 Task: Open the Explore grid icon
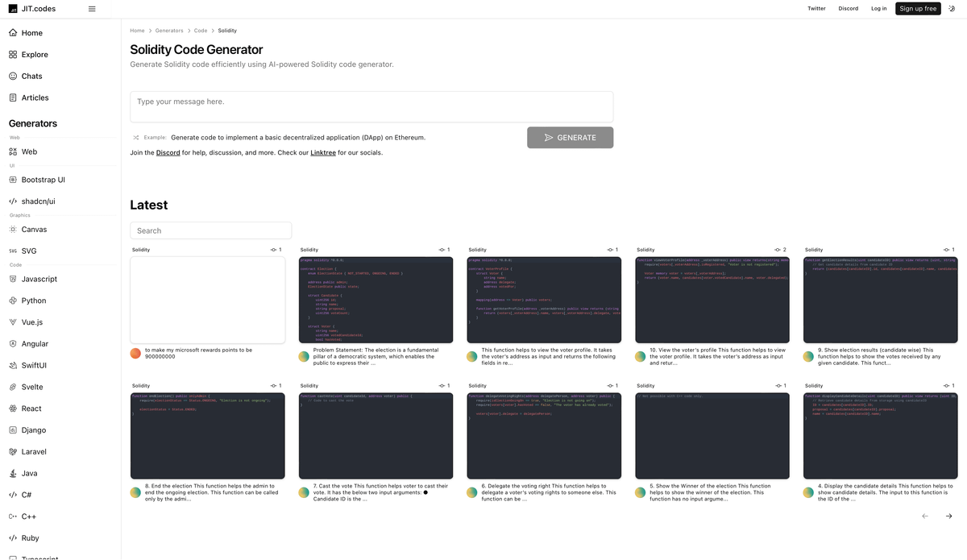click(13, 55)
